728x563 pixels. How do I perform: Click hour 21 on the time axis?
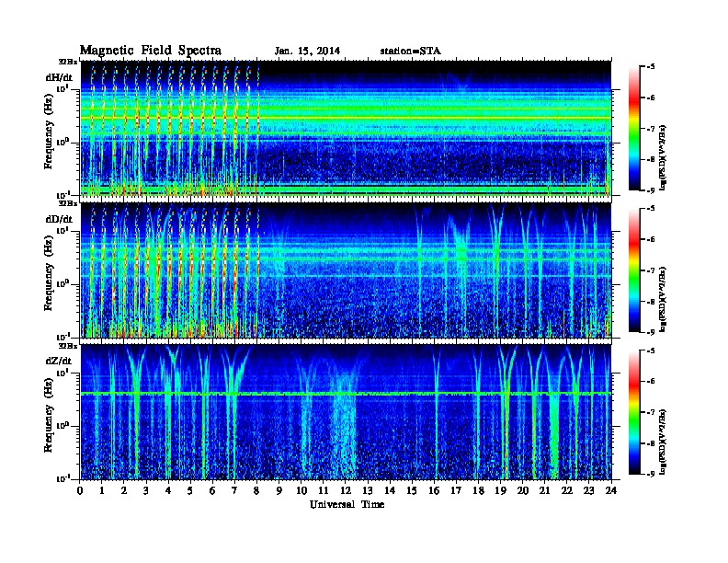[x=544, y=491]
